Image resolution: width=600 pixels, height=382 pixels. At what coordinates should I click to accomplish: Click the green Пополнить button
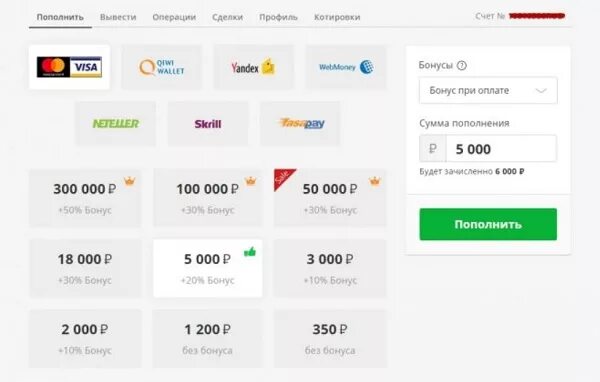488,224
